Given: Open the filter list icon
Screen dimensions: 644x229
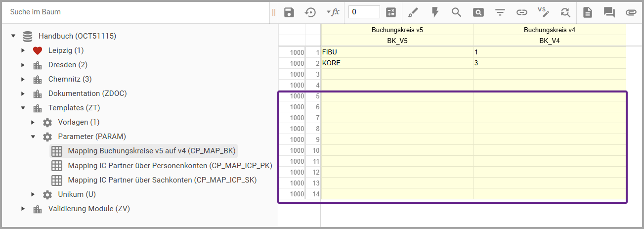Looking at the screenshot, I should point(500,12).
